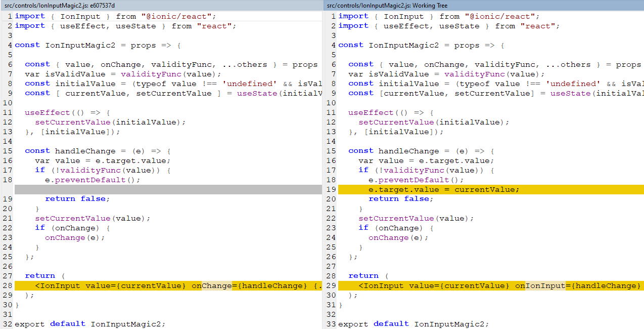Click 'e.preventDefault();' in Working Tree pane
The height and width of the screenshot is (329, 644).
pos(416,180)
